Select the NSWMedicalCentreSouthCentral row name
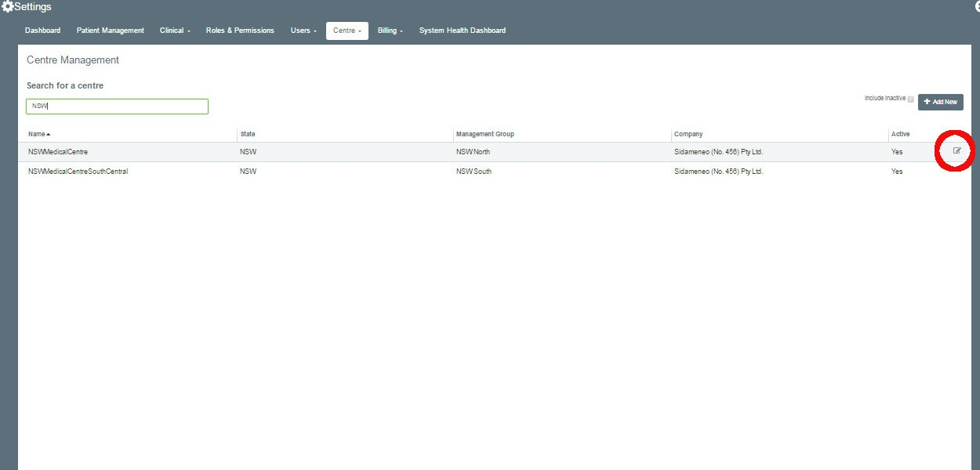The image size is (980, 470). pyautogui.click(x=78, y=172)
